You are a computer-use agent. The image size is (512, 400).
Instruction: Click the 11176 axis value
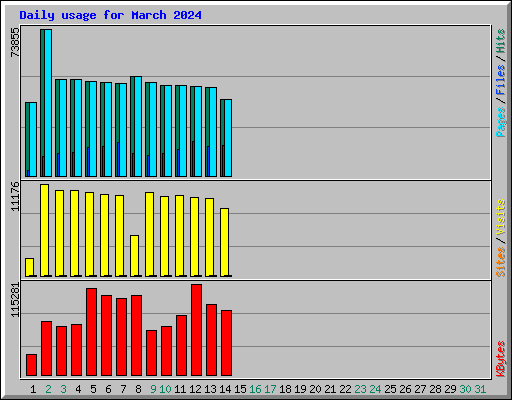15,196
